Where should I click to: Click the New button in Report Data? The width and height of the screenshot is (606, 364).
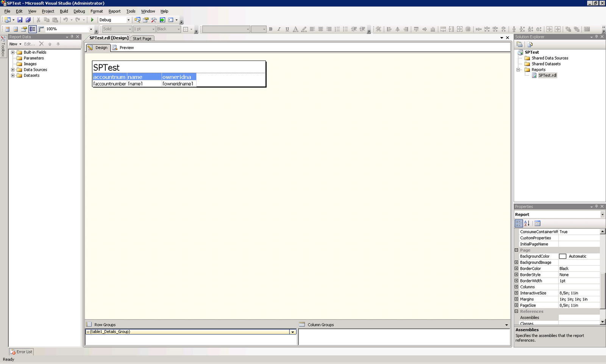[x=15, y=44]
